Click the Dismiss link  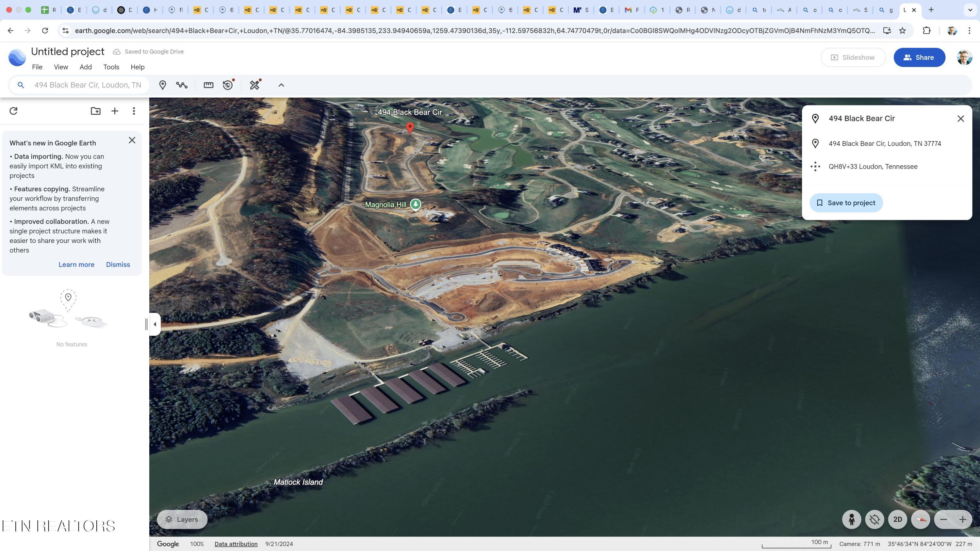click(118, 265)
